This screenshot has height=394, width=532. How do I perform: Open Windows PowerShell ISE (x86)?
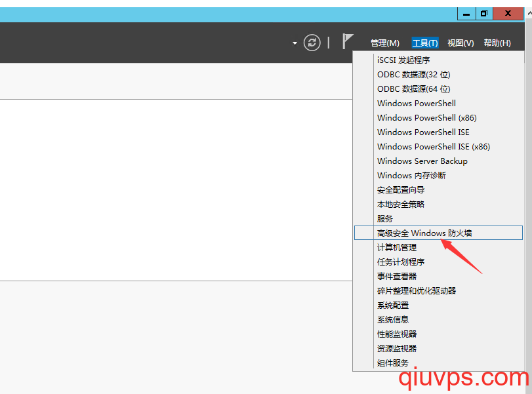(438, 146)
